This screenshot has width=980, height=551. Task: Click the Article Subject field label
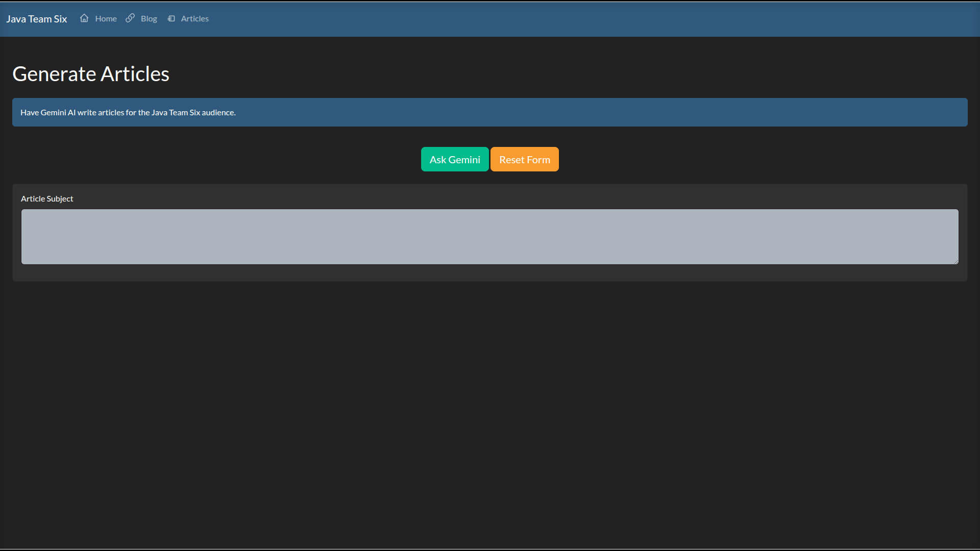pyautogui.click(x=47, y=198)
